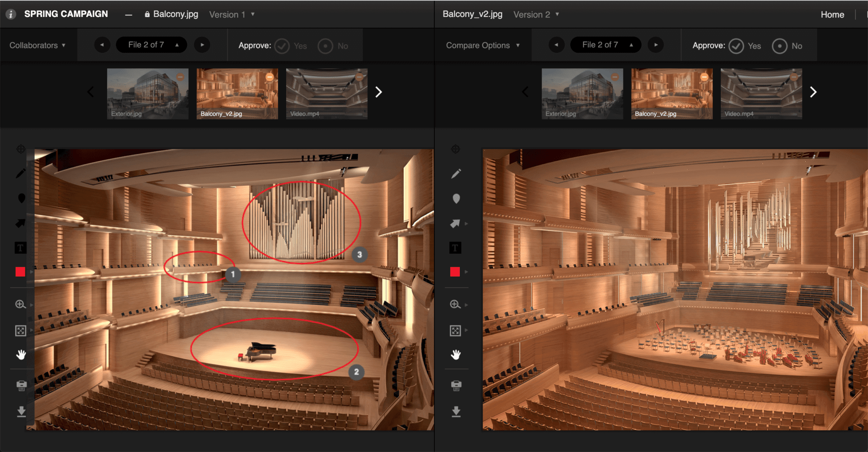Select the text tool in right panel
This screenshot has width=868, height=452.
455,248
